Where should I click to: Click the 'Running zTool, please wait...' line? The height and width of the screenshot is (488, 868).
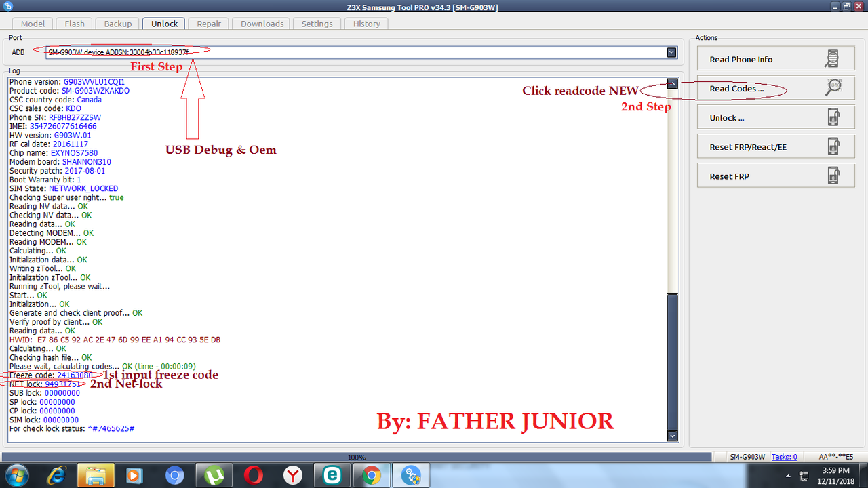click(60, 286)
